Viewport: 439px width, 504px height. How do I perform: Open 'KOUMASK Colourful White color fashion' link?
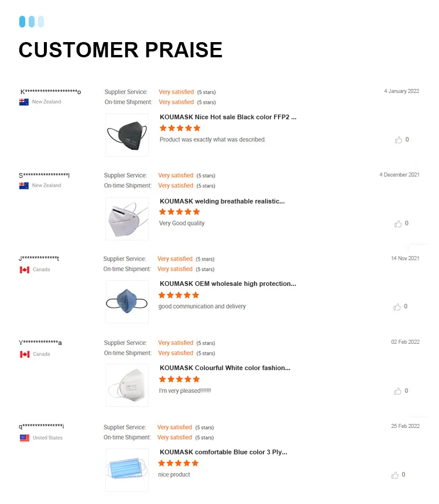(x=225, y=368)
